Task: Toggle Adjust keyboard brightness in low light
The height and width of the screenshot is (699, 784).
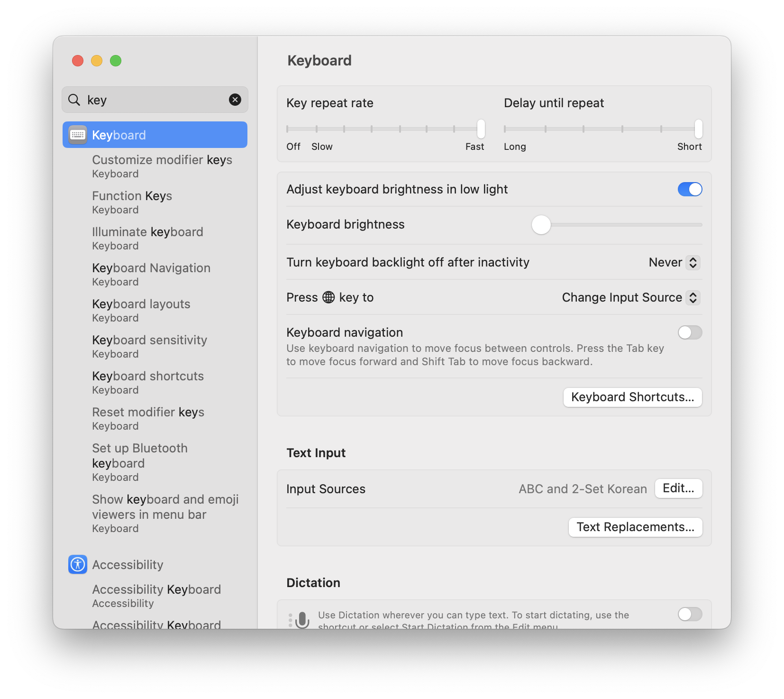Action: [x=690, y=189]
